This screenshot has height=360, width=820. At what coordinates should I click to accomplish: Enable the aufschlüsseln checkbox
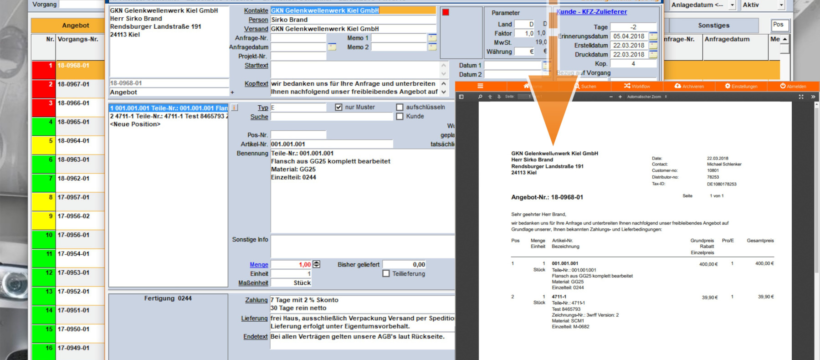tap(400, 107)
